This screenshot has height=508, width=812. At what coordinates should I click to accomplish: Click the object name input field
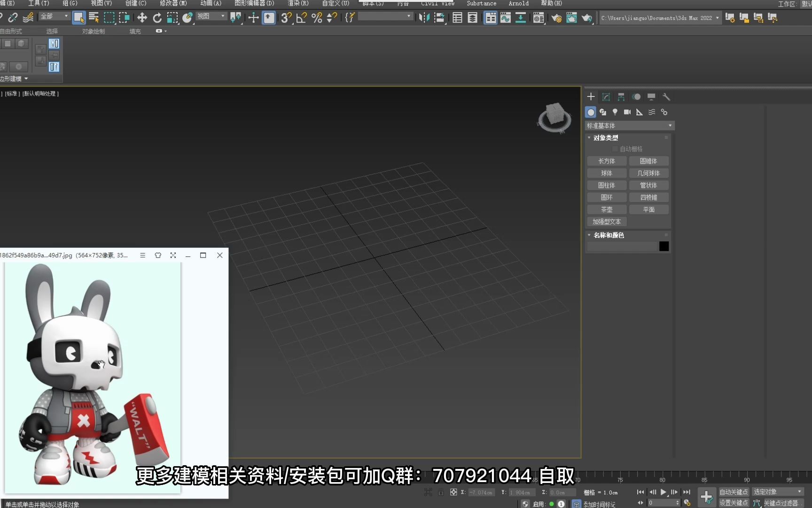(622, 246)
